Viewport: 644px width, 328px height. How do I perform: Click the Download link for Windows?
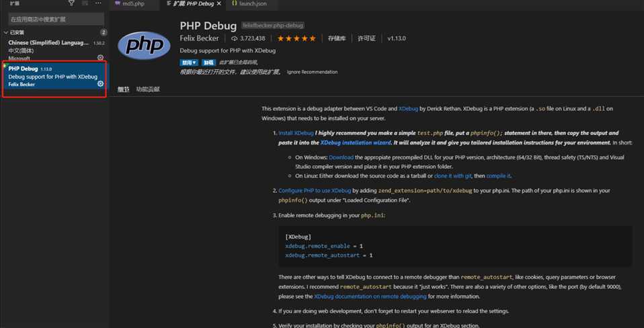341,158
